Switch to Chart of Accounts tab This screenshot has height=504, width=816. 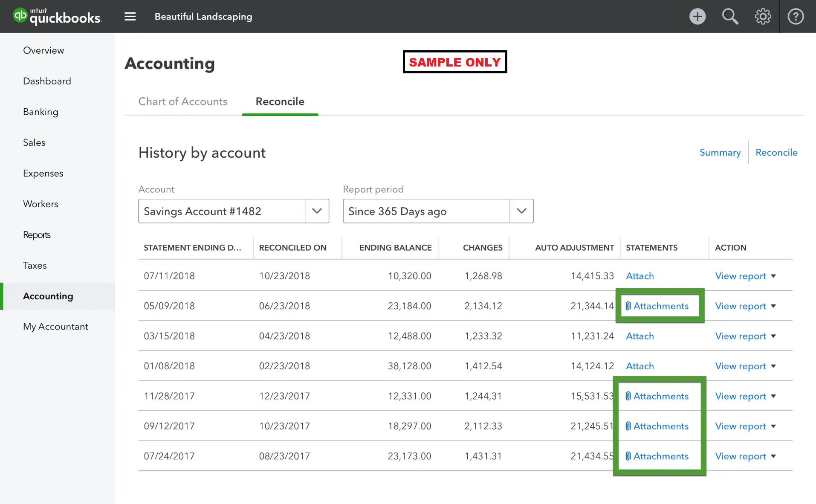(x=182, y=101)
